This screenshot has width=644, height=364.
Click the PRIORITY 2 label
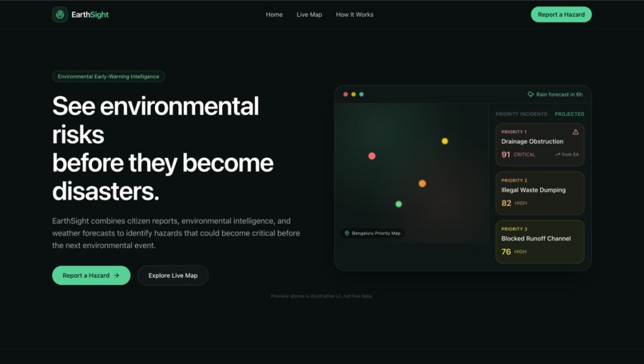tap(514, 180)
